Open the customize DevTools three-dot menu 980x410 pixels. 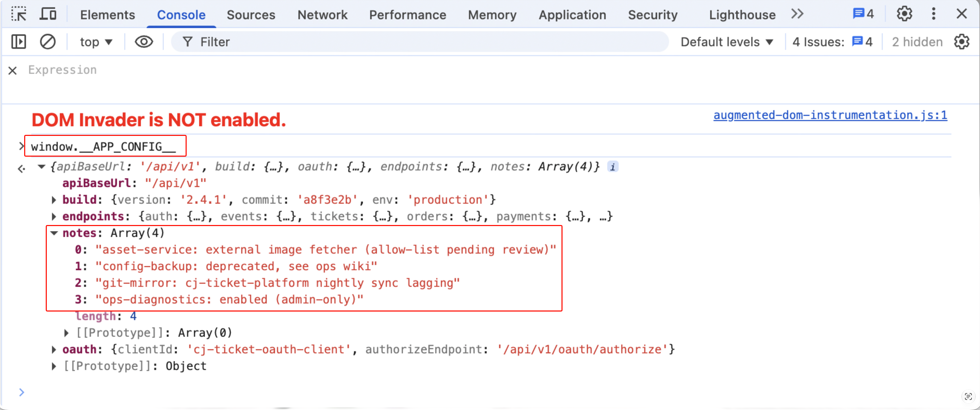tap(933, 14)
